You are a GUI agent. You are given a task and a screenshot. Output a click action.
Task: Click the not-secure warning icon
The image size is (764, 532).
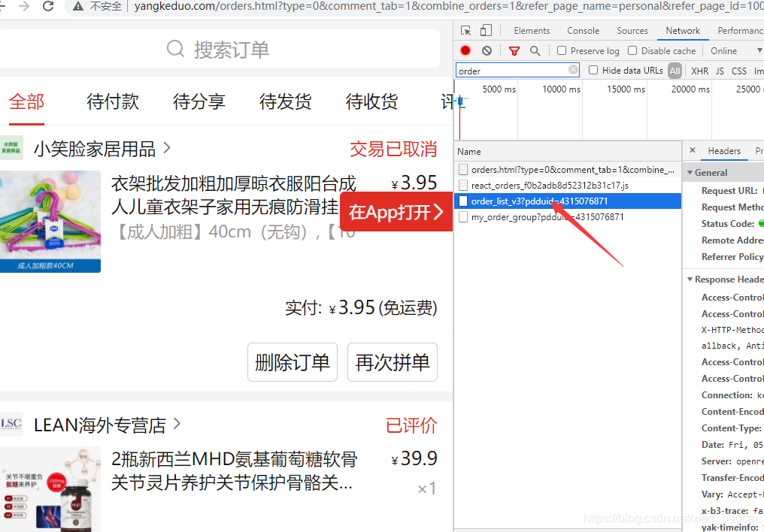[x=78, y=6]
